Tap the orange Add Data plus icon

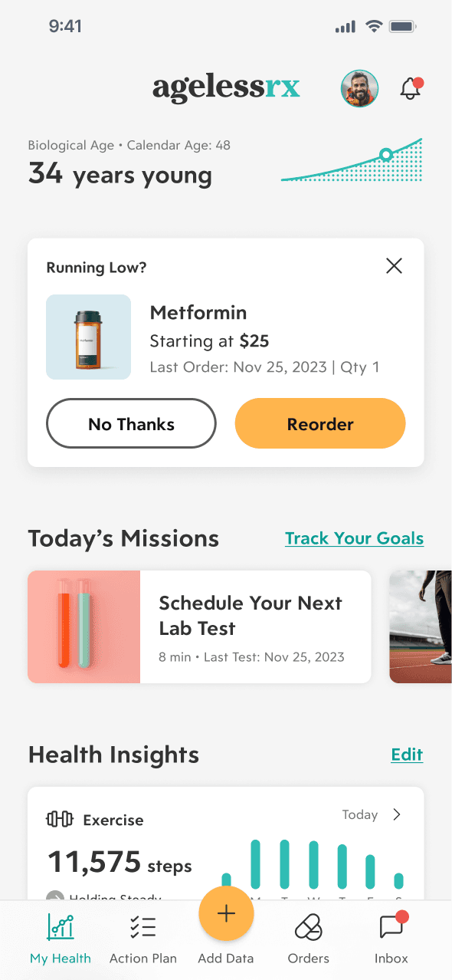point(226,913)
